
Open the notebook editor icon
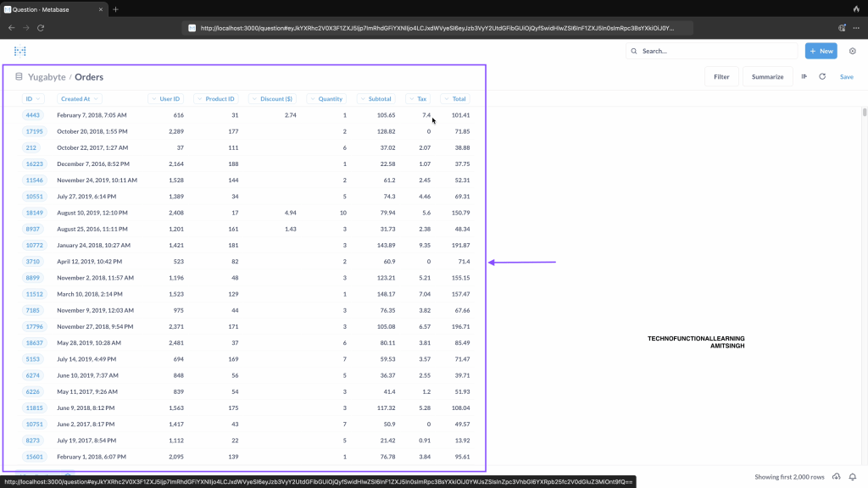[x=804, y=76]
